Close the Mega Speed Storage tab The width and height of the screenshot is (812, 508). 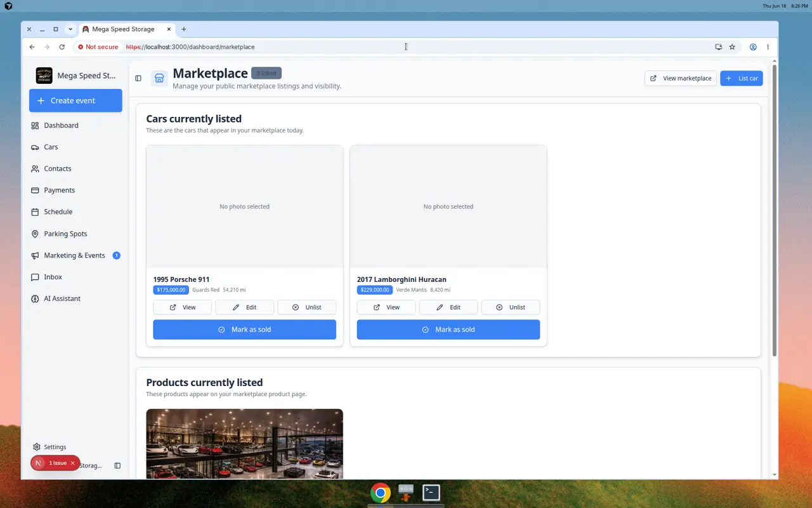[x=169, y=29]
